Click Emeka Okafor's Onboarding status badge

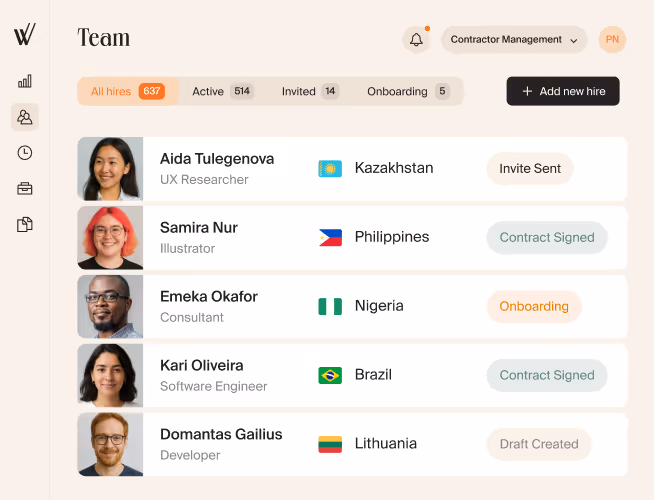coord(534,306)
